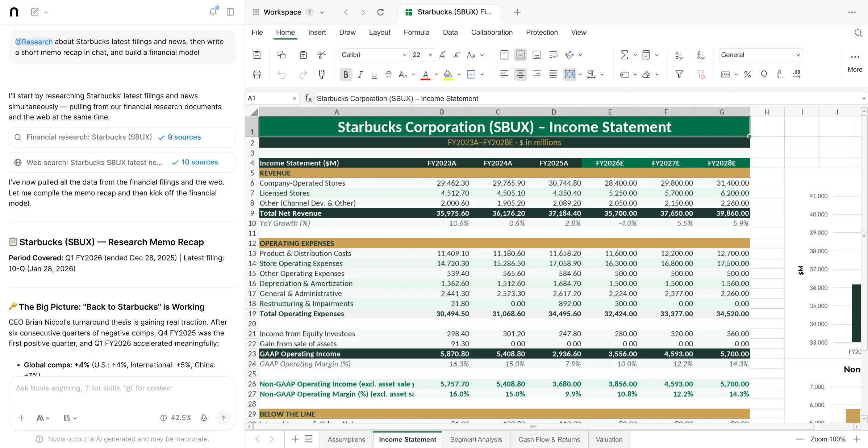Screen dimensions: 868x448
Task: Sort the selection ascending
Action: click(x=679, y=55)
